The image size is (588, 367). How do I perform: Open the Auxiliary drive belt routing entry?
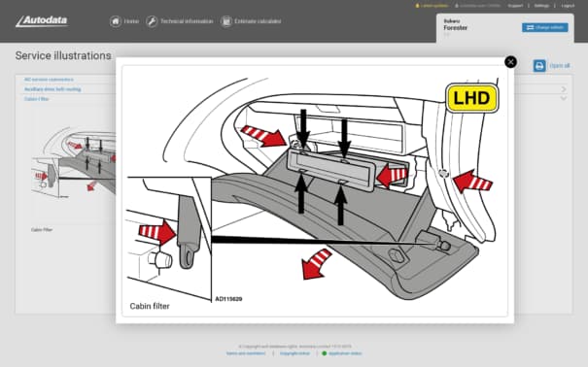tap(52, 89)
